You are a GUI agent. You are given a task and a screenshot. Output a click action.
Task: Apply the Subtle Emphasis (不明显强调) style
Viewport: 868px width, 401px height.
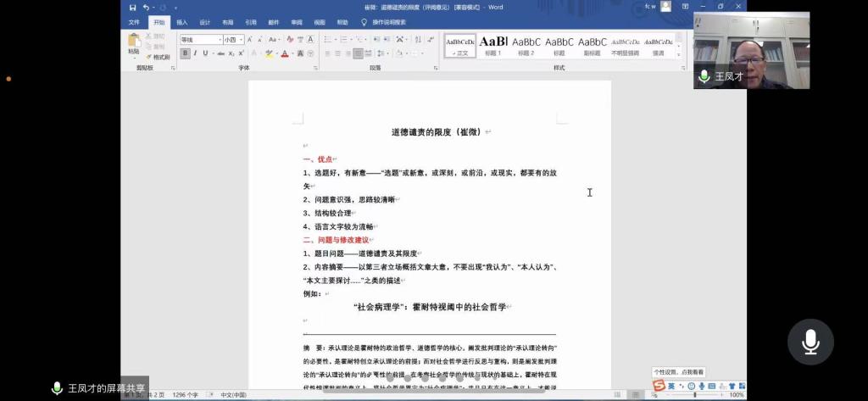(x=625, y=46)
